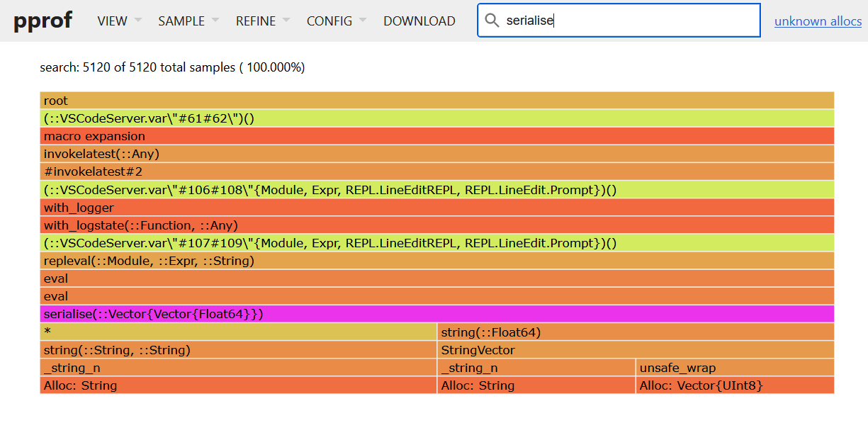The image size is (868, 423).
Task: Open the REFINE dropdown menu
Action: (262, 21)
